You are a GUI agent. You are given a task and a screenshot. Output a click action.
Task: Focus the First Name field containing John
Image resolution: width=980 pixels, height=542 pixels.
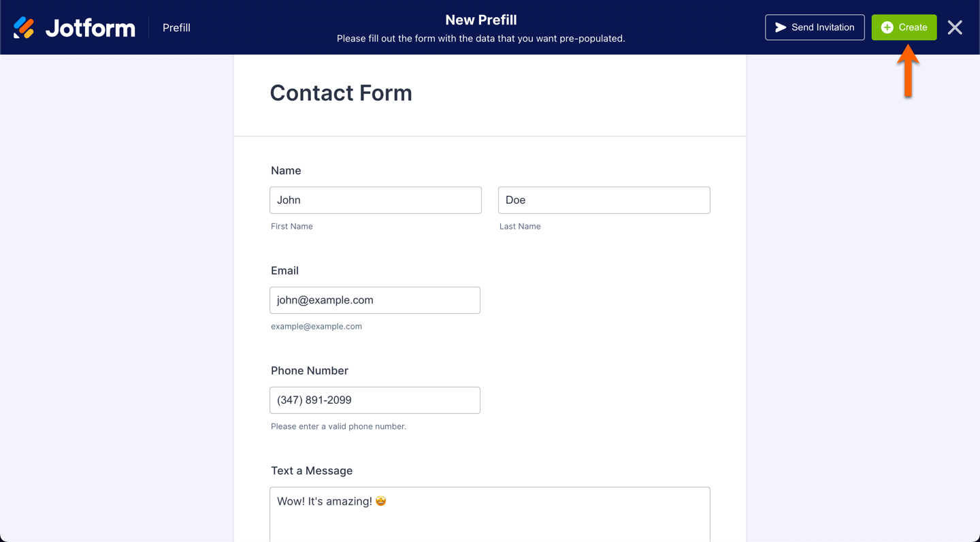point(376,200)
